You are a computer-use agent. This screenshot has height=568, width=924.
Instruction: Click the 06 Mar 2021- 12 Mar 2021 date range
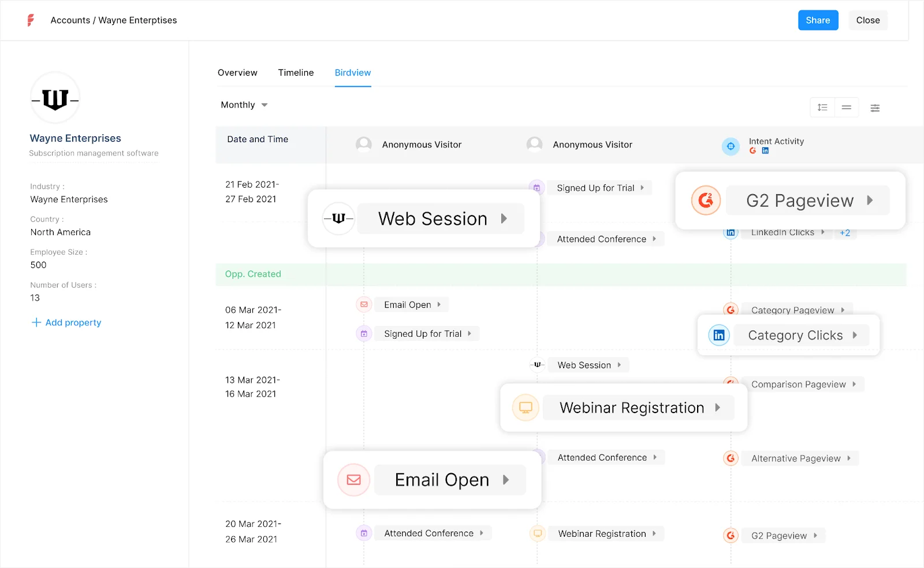253,317
